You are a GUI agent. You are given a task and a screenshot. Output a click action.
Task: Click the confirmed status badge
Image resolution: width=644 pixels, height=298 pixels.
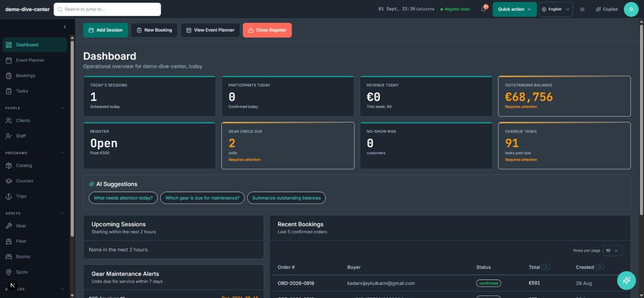click(488, 283)
